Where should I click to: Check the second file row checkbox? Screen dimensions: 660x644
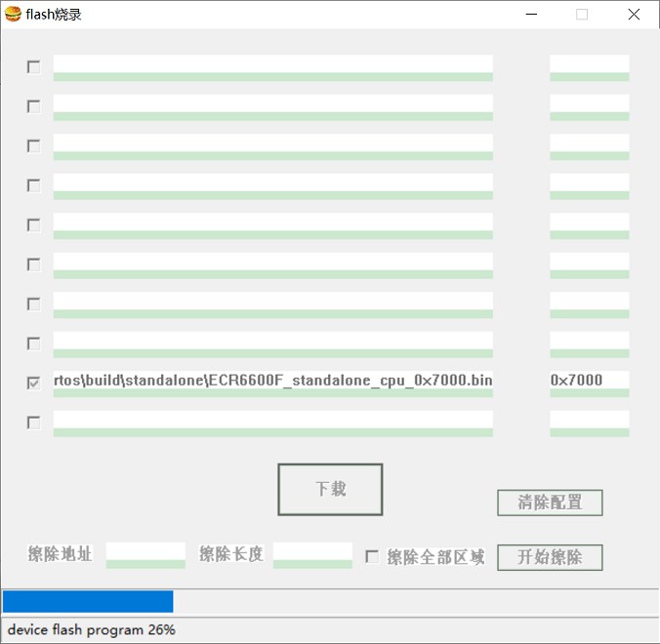click(34, 106)
